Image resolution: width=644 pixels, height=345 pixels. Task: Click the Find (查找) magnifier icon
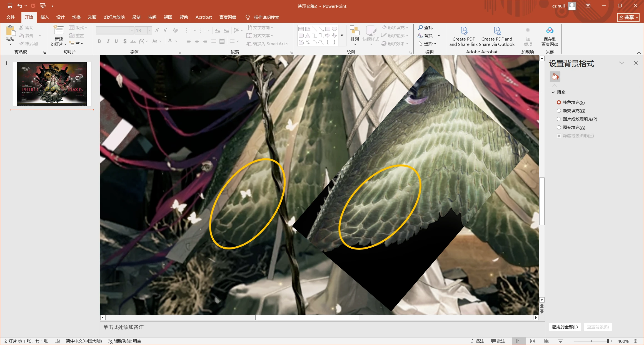coord(420,27)
